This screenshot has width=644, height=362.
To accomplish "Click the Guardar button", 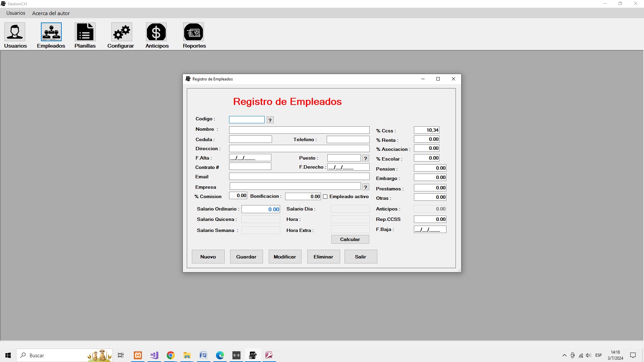I will tap(246, 257).
